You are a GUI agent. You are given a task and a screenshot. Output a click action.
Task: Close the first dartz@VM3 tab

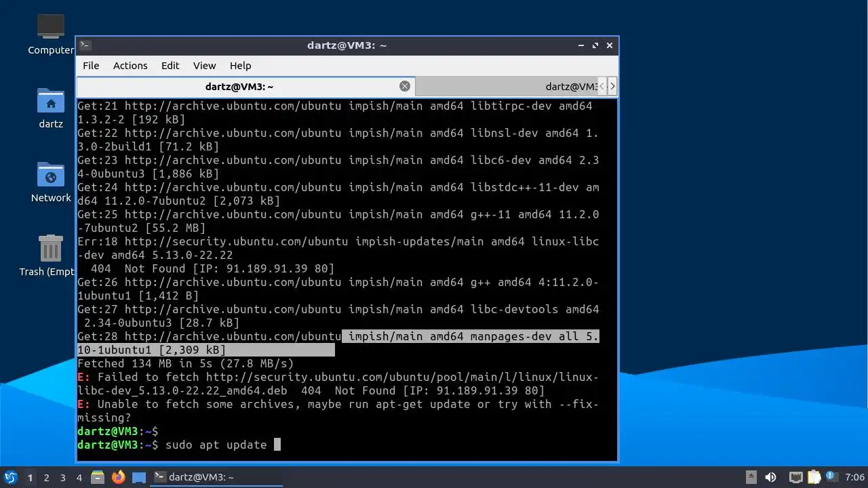click(405, 86)
